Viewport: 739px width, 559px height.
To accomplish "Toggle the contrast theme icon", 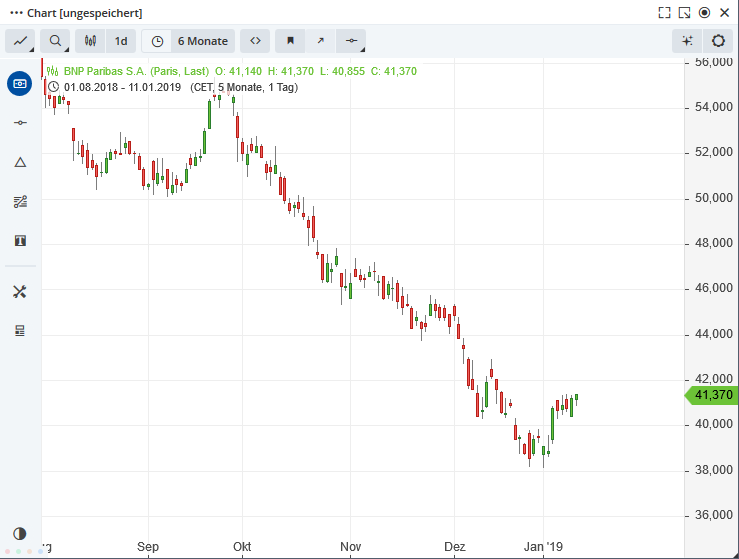I will tap(19, 534).
